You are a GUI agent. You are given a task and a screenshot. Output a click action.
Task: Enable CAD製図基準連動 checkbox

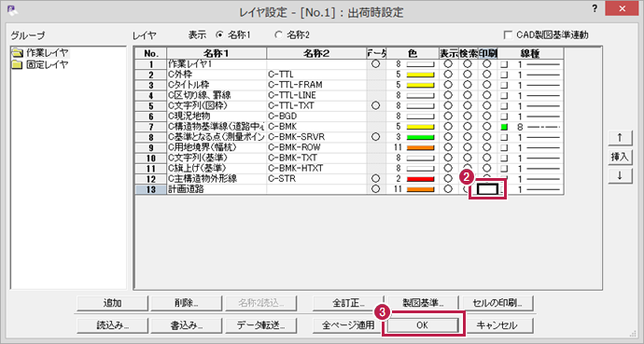point(508,35)
